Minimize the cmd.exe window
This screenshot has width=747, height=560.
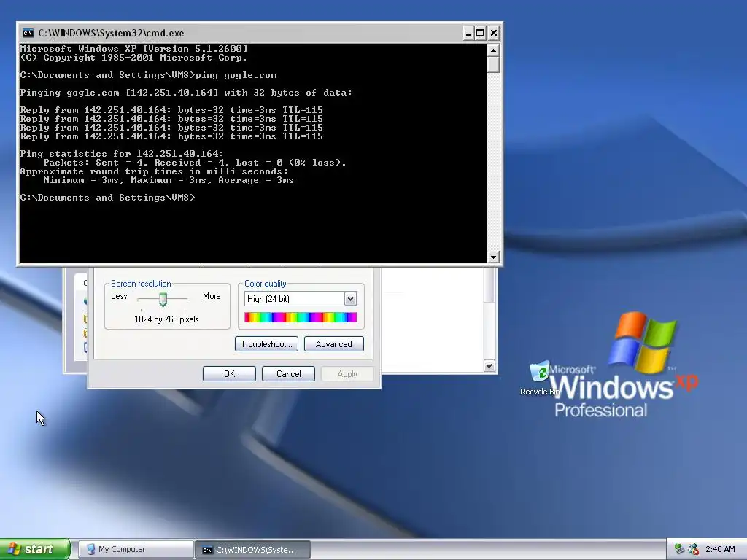[468, 33]
